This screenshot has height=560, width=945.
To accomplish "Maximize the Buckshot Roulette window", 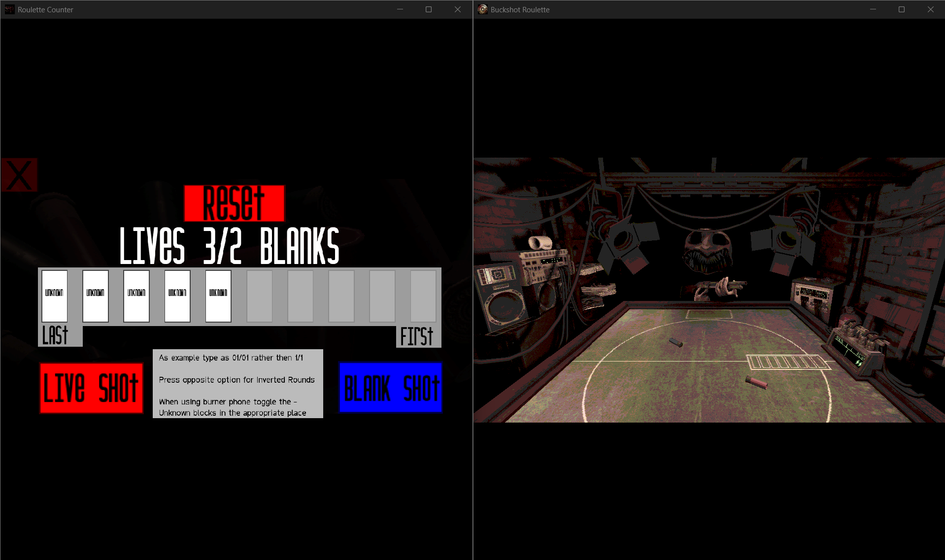I will [902, 9].
